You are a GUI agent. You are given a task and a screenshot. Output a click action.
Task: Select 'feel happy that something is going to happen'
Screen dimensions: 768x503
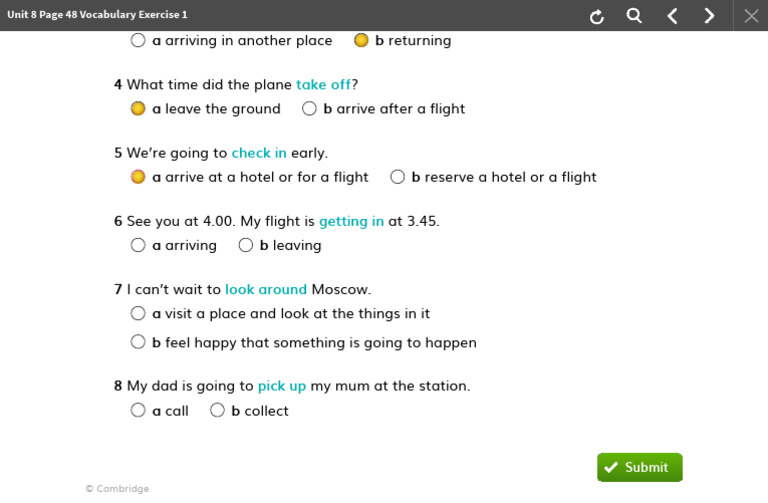click(x=138, y=342)
